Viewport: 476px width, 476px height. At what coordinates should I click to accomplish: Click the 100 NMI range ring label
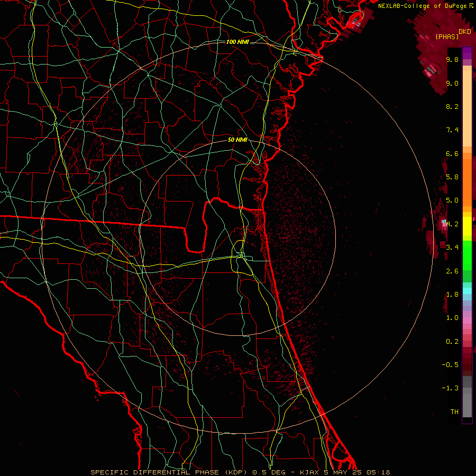coord(237,42)
